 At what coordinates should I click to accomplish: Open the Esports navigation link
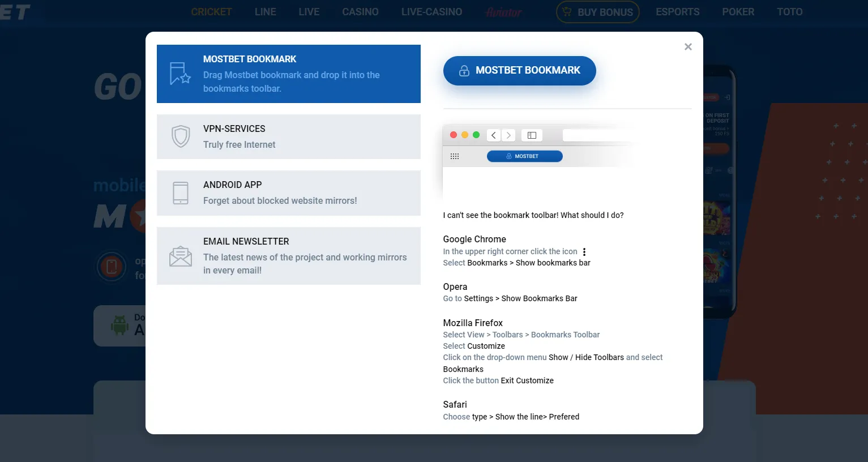tap(677, 12)
